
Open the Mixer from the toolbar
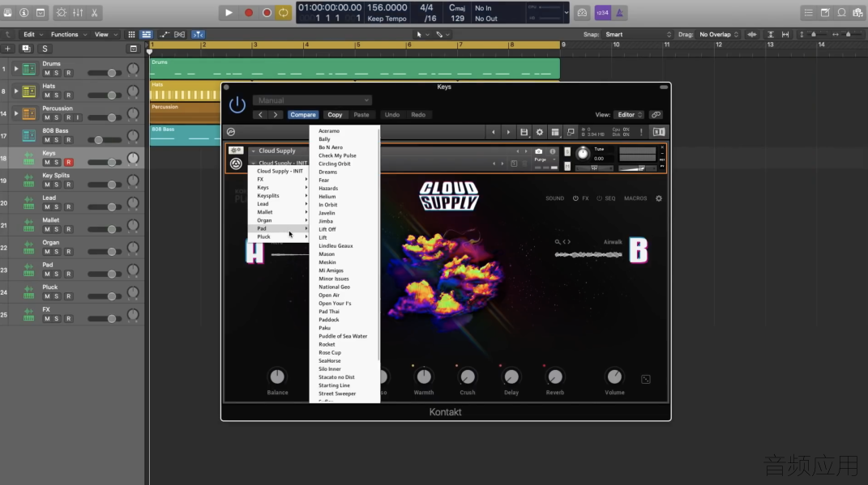pyautogui.click(x=78, y=13)
